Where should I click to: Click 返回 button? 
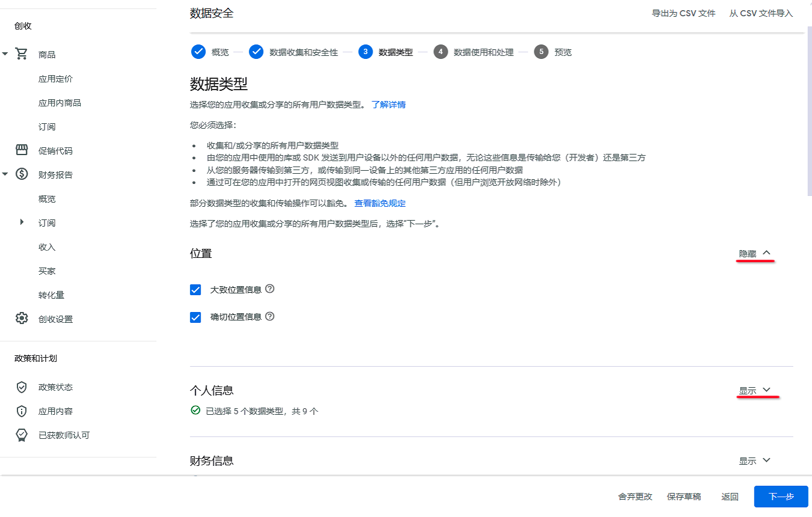point(730,497)
